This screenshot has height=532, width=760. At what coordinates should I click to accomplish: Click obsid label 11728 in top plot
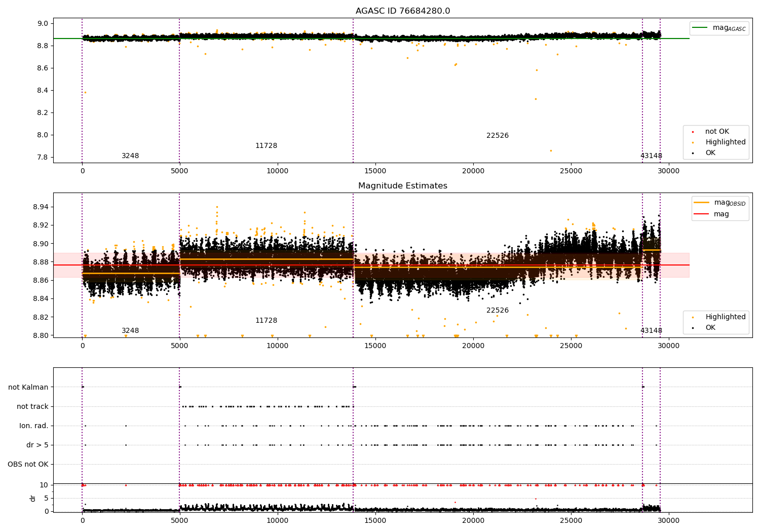click(x=267, y=146)
